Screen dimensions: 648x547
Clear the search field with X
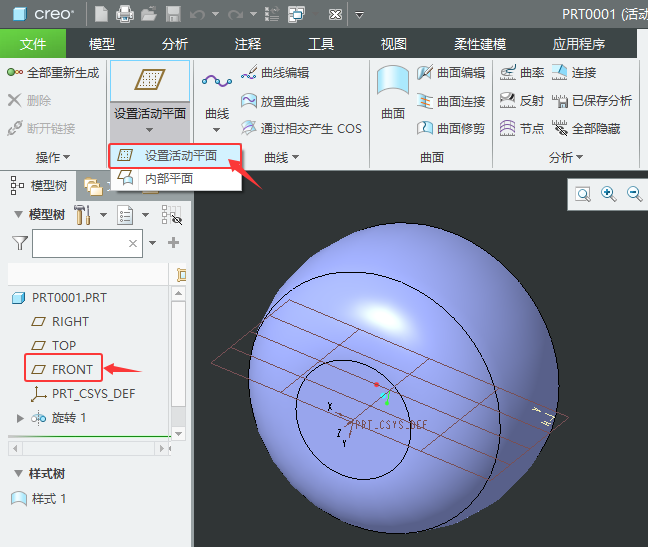point(133,243)
